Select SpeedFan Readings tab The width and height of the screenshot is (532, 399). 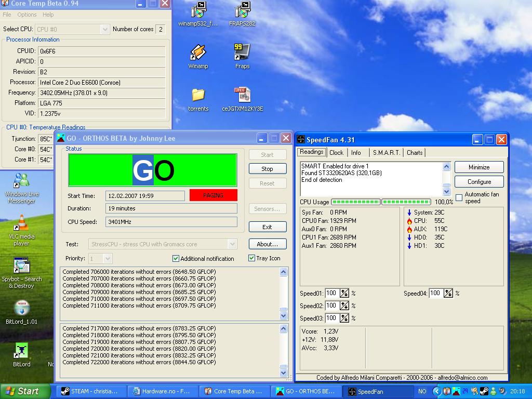(312, 152)
